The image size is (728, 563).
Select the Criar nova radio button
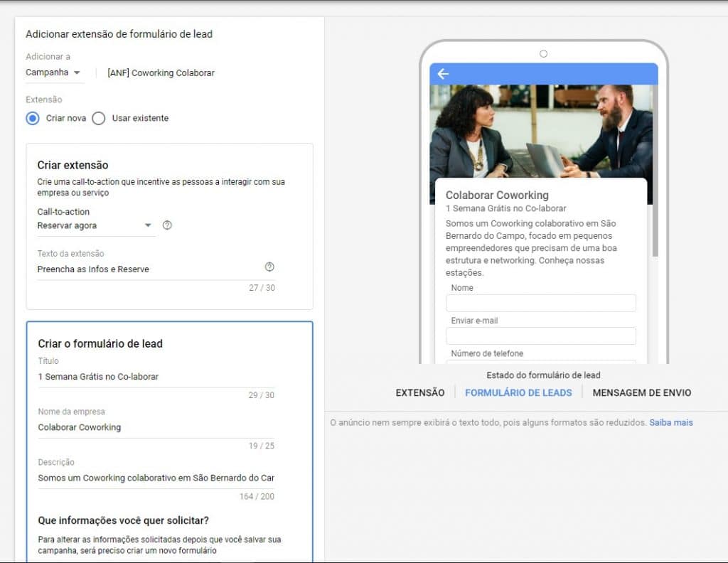pyautogui.click(x=31, y=118)
